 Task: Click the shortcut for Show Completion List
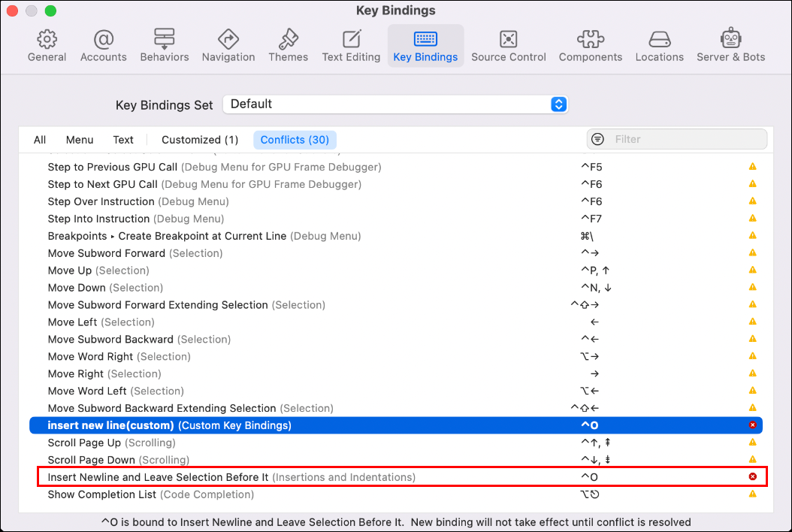coord(589,494)
